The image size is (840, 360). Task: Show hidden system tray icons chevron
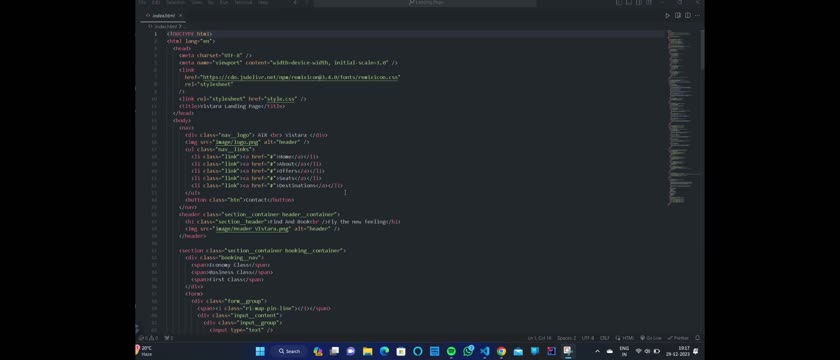[x=597, y=351]
